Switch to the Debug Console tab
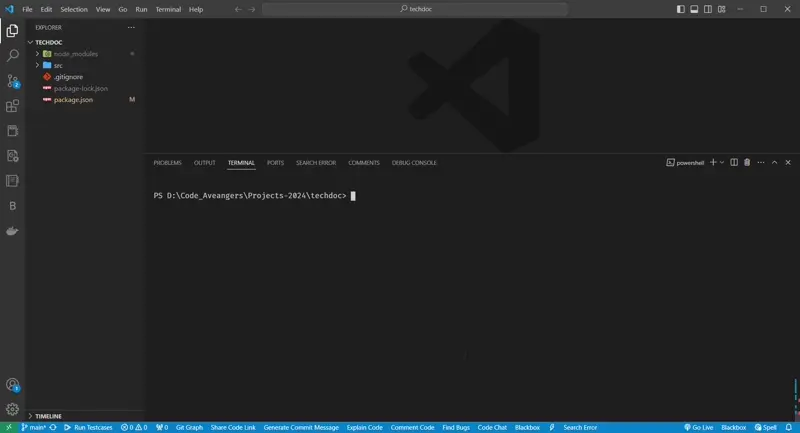This screenshot has width=800, height=433. tap(414, 163)
